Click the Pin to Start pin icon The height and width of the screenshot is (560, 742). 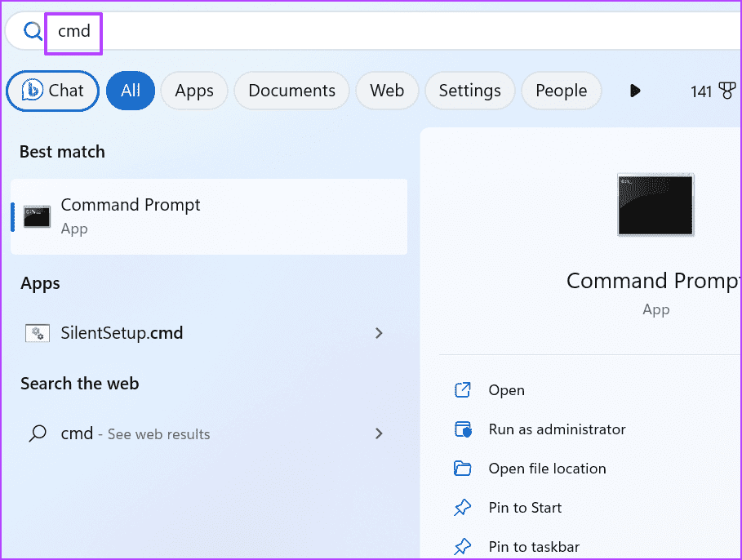tap(462, 508)
